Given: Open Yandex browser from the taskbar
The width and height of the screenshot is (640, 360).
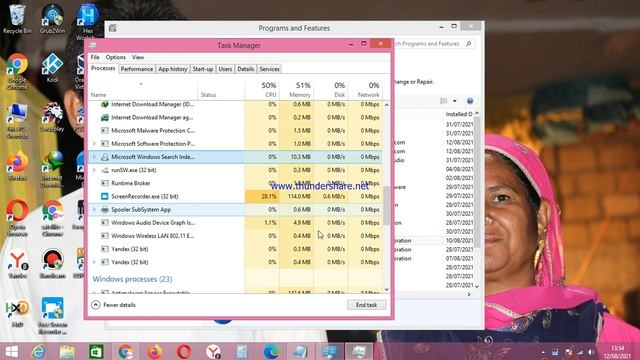Looking at the screenshot, I should pyautogui.click(x=213, y=351).
